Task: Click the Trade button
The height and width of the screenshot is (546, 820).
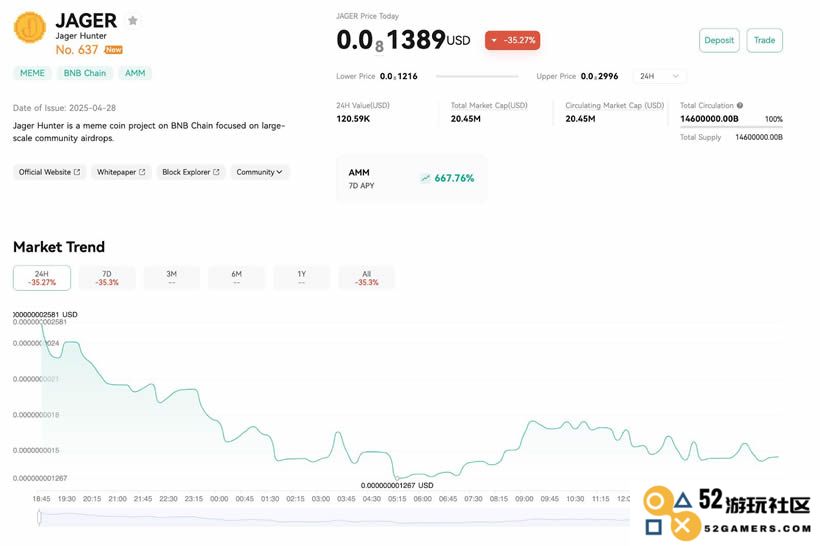Action: tap(765, 40)
